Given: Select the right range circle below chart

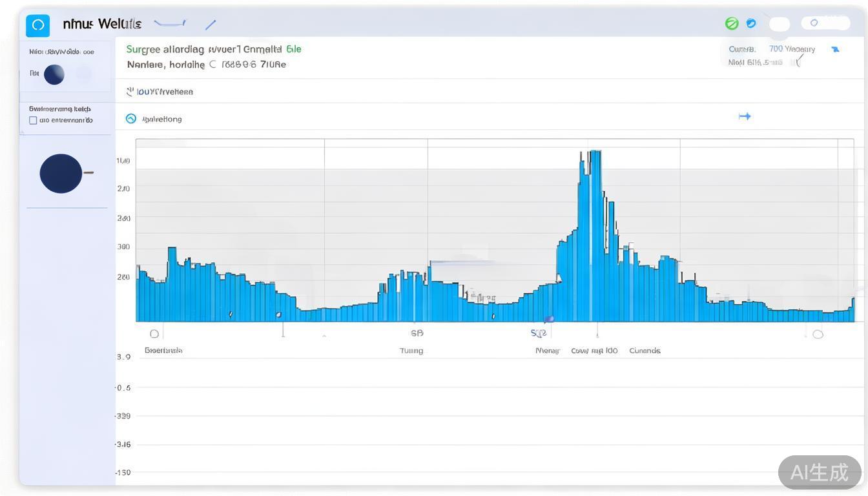Looking at the screenshot, I should click(x=818, y=334).
